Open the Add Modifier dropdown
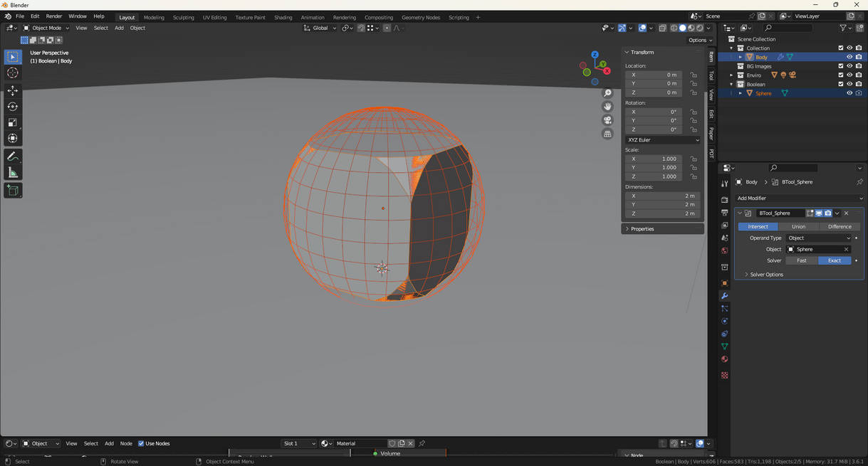868x466 pixels. click(799, 198)
